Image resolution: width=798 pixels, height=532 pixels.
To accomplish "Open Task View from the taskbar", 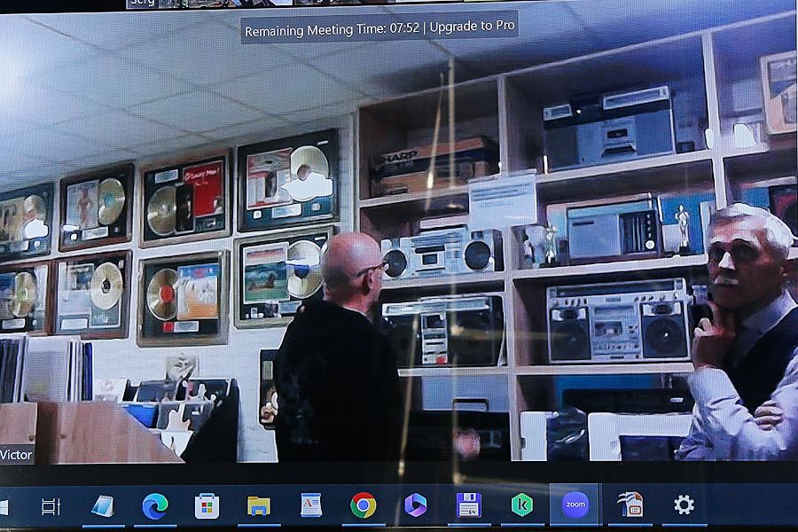I will pyautogui.click(x=51, y=506).
